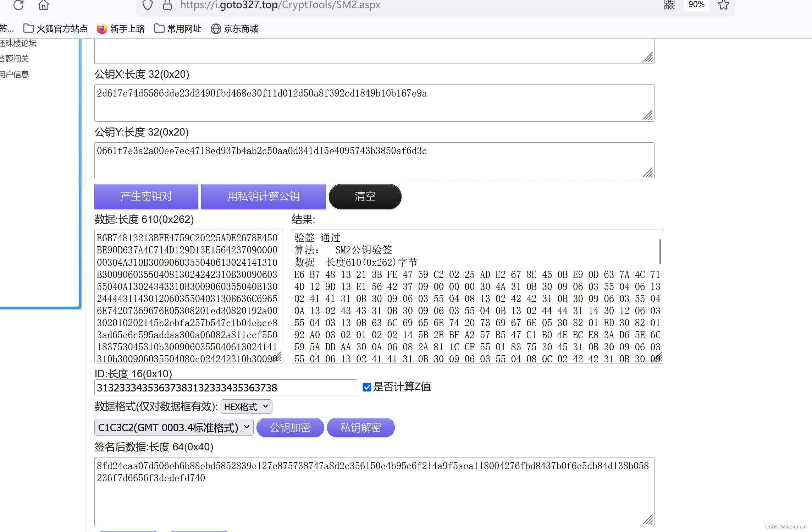Image resolution: width=812 pixels, height=532 pixels.
Task: Click the black 清空 clear button
Action: [365, 197]
